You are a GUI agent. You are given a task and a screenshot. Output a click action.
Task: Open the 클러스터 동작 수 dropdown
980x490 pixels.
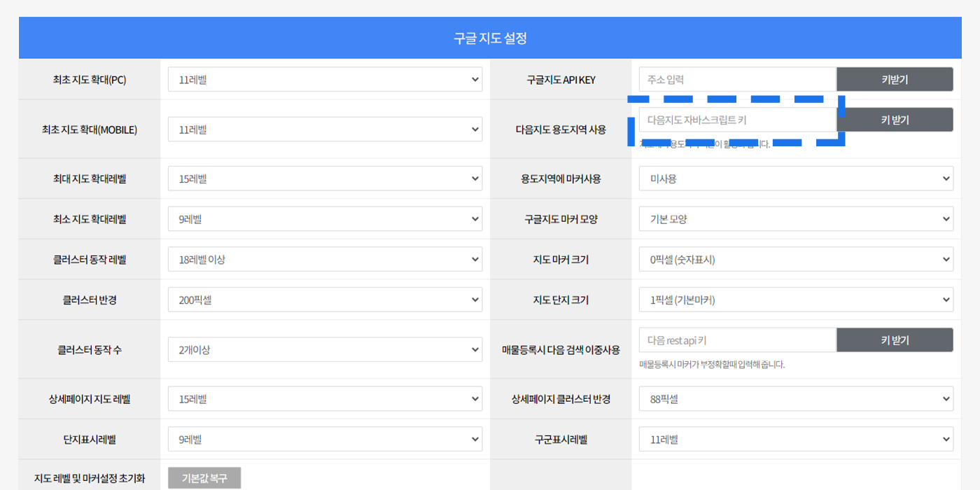[325, 349]
